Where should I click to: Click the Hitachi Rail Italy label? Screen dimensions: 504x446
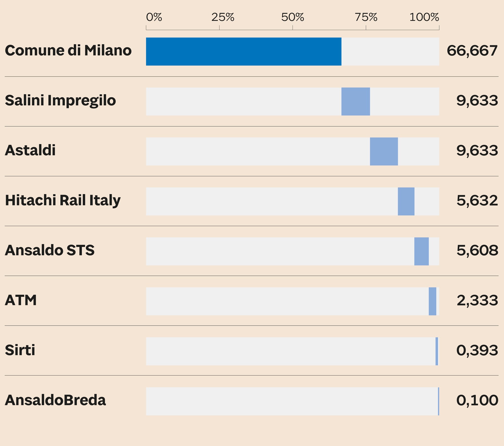[x=63, y=200]
